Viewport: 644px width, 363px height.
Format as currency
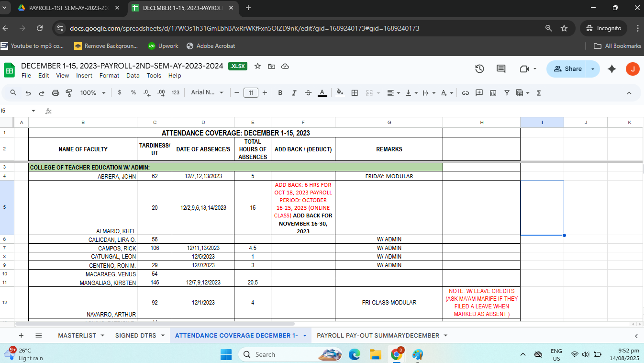click(120, 93)
